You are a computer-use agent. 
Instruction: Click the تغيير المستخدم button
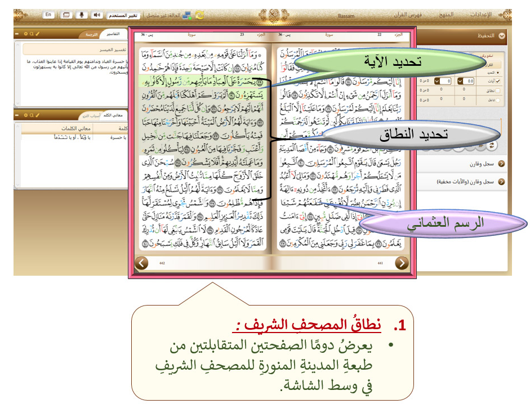tap(123, 16)
